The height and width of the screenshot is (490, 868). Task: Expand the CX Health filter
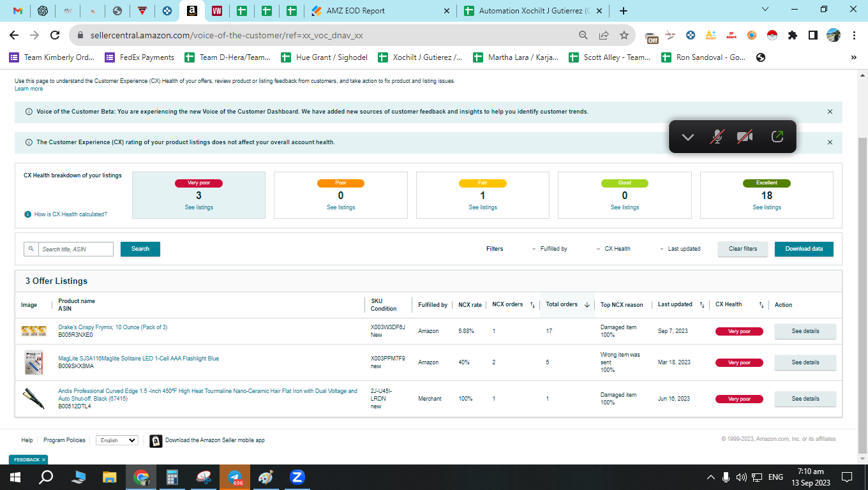(x=613, y=249)
